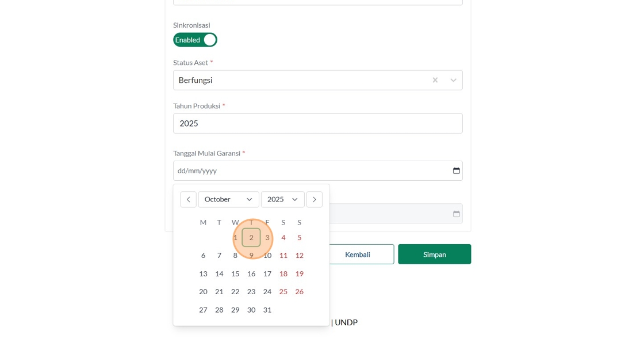Select October 20 in the calendar
The width and height of the screenshot is (644, 361).
[203, 291]
